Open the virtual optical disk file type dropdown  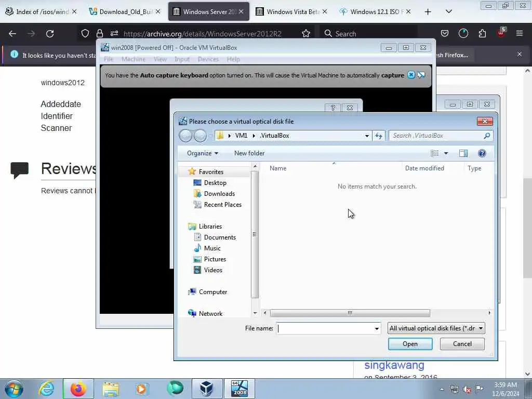tap(436, 328)
